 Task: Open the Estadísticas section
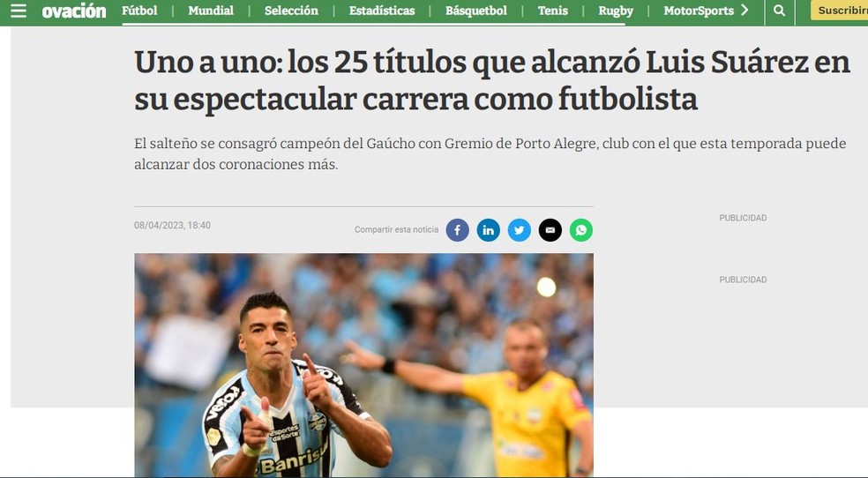click(x=382, y=11)
